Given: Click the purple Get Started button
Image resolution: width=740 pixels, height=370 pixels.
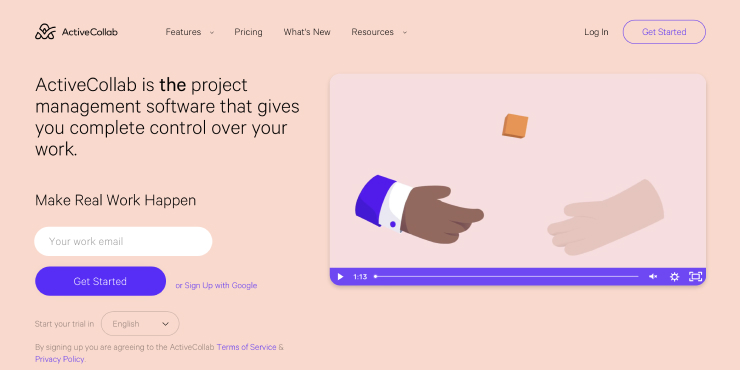Looking at the screenshot, I should pyautogui.click(x=101, y=281).
